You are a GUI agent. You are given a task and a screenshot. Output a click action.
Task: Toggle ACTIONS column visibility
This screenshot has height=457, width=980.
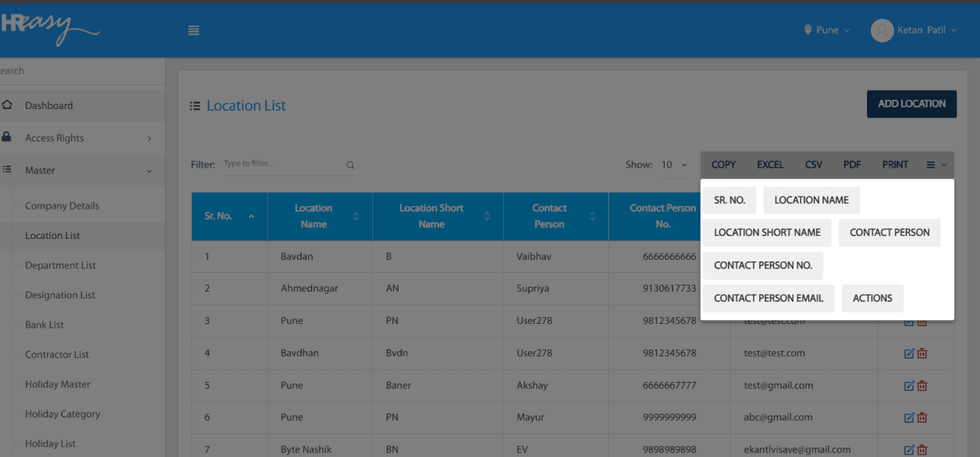(872, 298)
